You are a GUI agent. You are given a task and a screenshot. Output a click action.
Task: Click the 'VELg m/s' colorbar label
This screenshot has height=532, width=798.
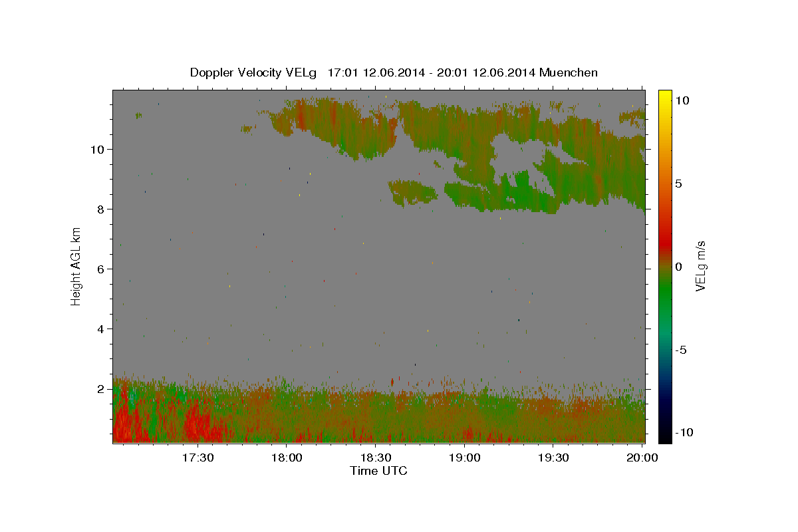[x=701, y=266]
